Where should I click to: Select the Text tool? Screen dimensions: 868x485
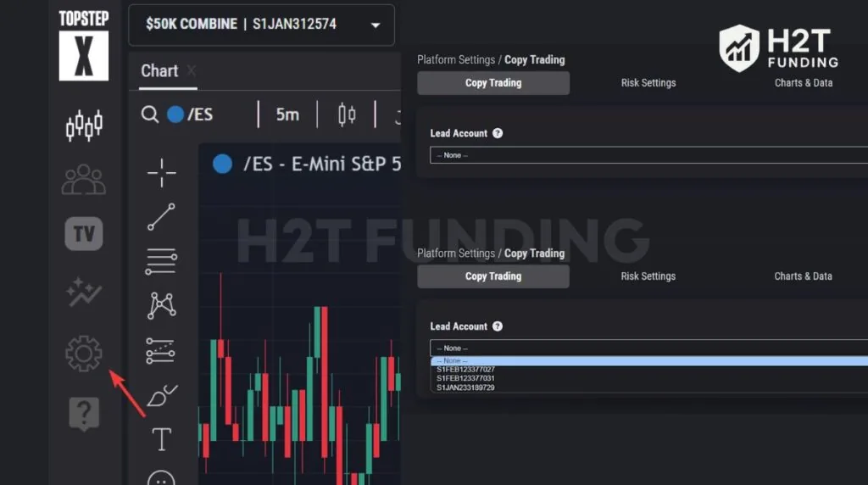coord(162,439)
